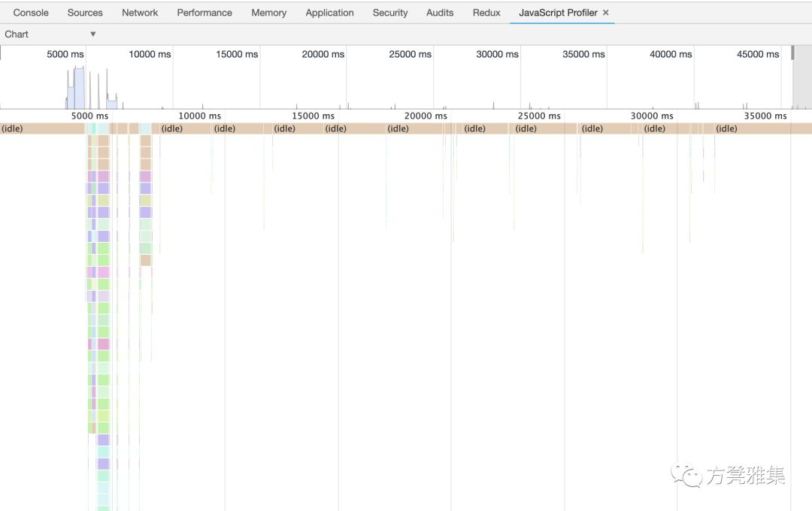Open the Performance tab
This screenshot has width=812, height=511.
pos(205,13)
